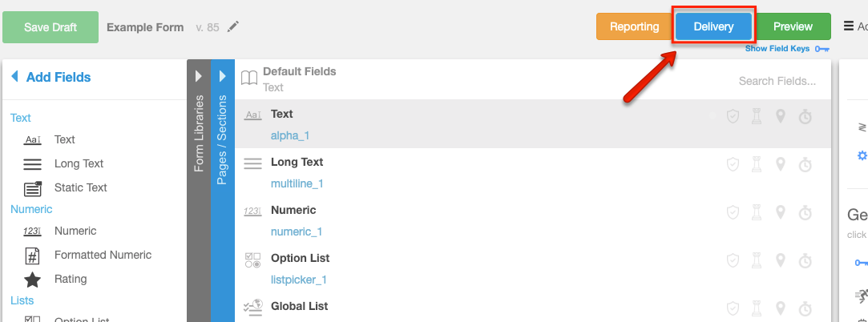The height and width of the screenshot is (322, 868).
Task: Click the location pin icon on the Numeric row
Action: click(x=781, y=213)
